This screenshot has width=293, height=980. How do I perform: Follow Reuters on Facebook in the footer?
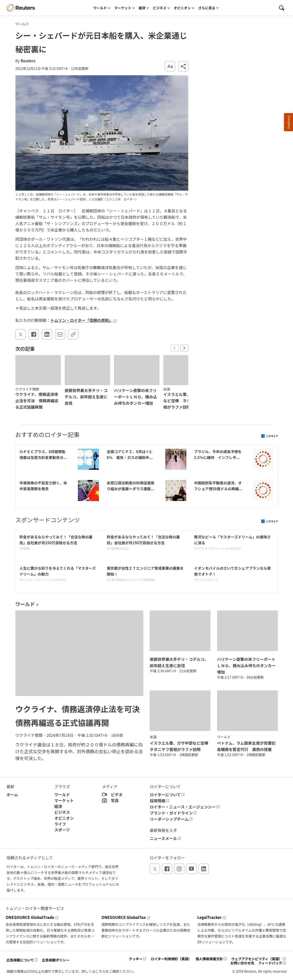tap(167, 869)
